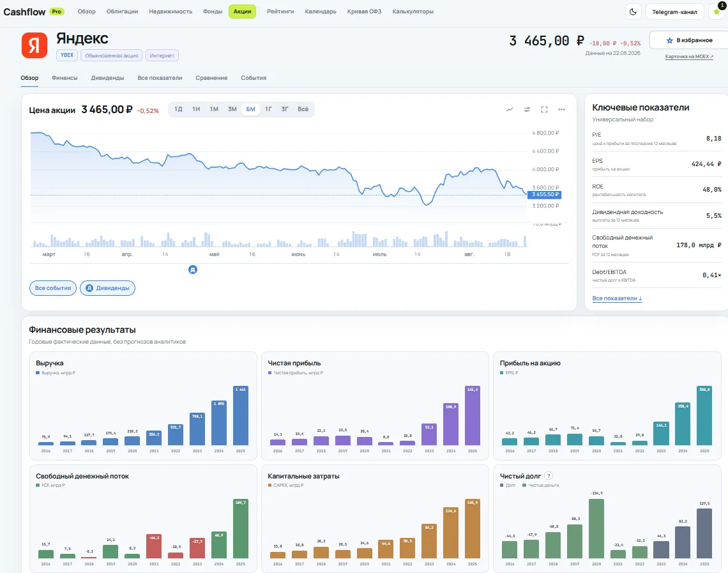Click the CAPEX orange legend swatch
The width and height of the screenshot is (728, 573).
pos(269,485)
